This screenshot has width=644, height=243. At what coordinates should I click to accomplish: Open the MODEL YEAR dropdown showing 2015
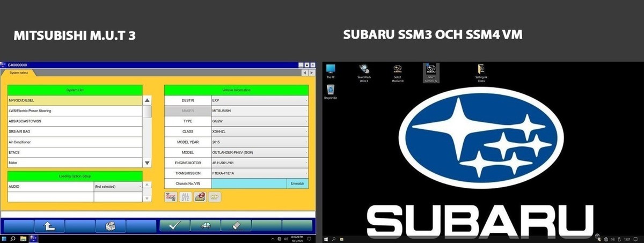point(260,142)
